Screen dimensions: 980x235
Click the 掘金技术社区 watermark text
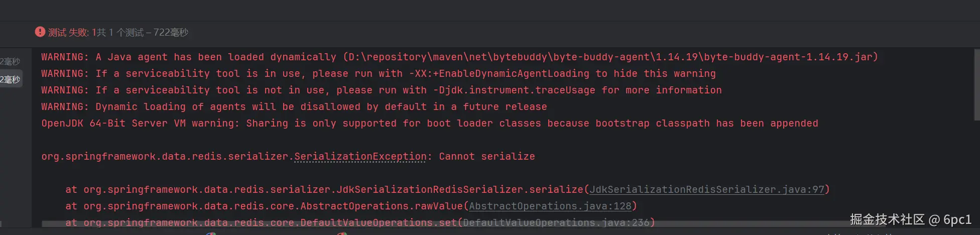pos(887,219)
